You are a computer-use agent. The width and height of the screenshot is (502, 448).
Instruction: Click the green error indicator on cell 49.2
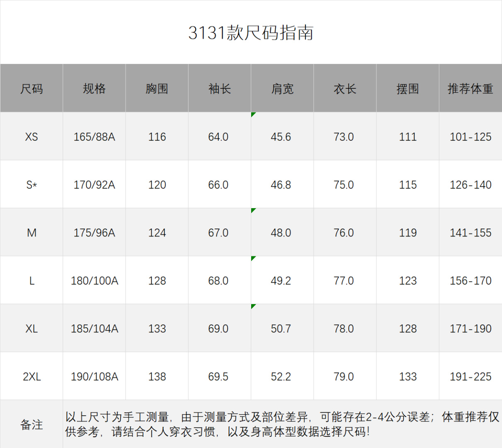pyautogui.click(x=253, y=258)
